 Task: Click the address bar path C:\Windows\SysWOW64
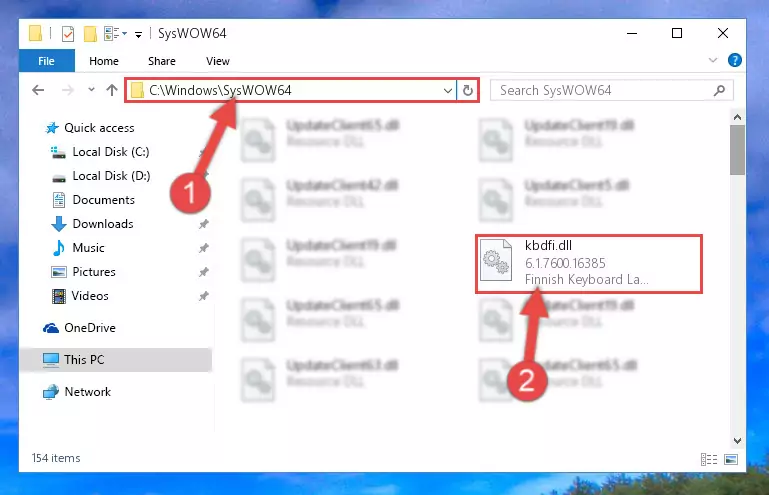220,90
